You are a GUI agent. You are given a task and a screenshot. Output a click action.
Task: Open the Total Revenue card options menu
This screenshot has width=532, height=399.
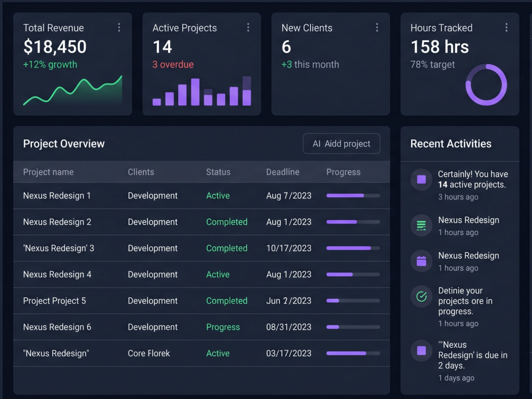[x=119, y=28]
